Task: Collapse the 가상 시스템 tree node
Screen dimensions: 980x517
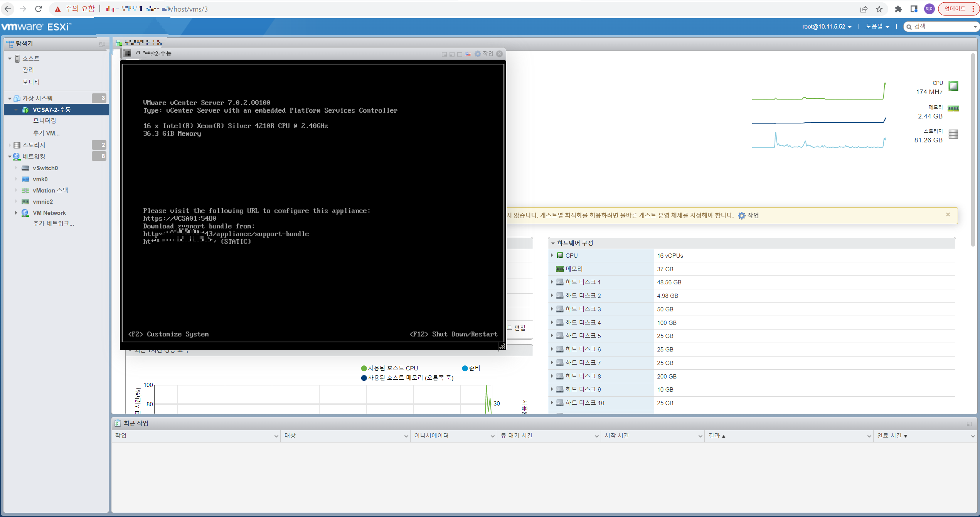Action: (10, 98)
